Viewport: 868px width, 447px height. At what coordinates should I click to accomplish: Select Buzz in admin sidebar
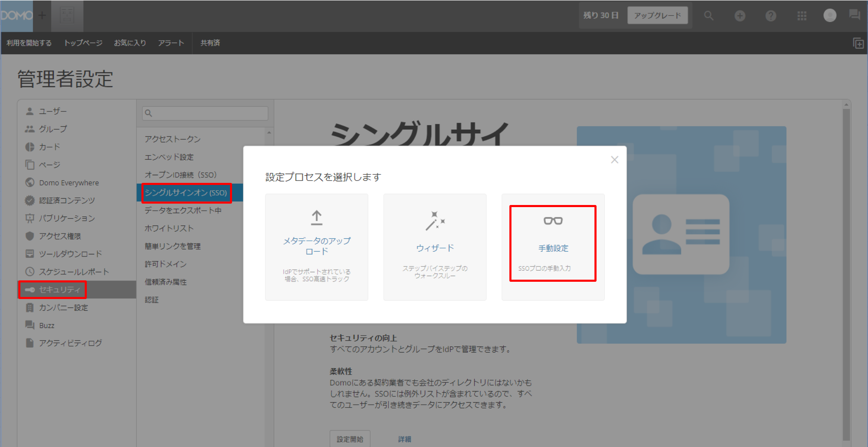(77, 325)
